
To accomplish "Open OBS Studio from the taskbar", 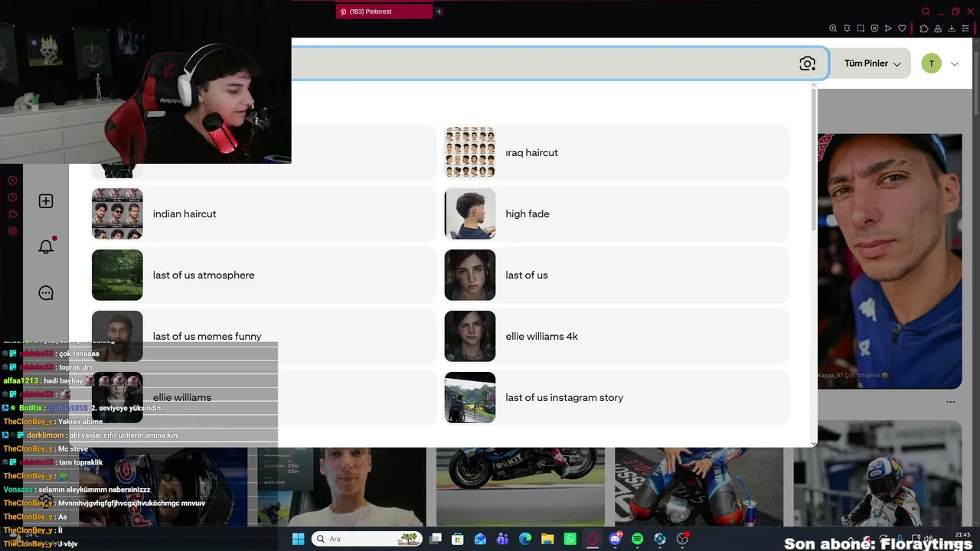I will (682, 539).
